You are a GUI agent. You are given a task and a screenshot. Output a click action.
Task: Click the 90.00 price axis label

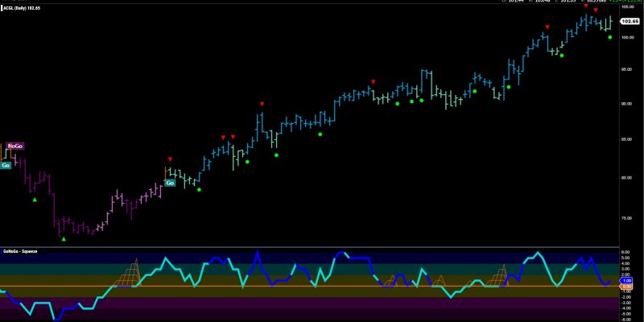click(x=626, y=104)
